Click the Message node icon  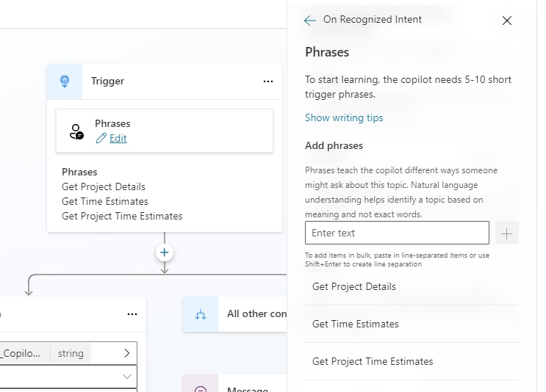pyautogui.click(x=200, y=387)
